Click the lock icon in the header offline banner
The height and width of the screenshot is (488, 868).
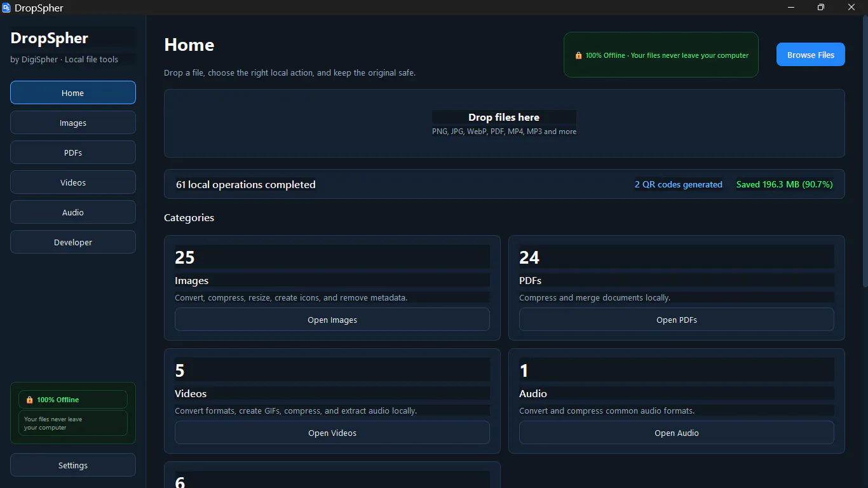[x=578, y=55]
